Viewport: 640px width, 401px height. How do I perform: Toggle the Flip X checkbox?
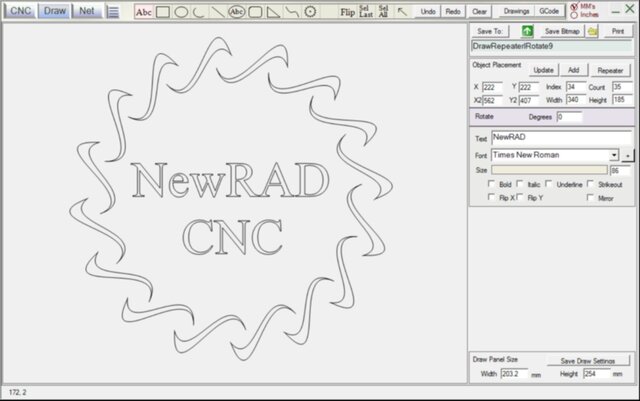point(491,197)
